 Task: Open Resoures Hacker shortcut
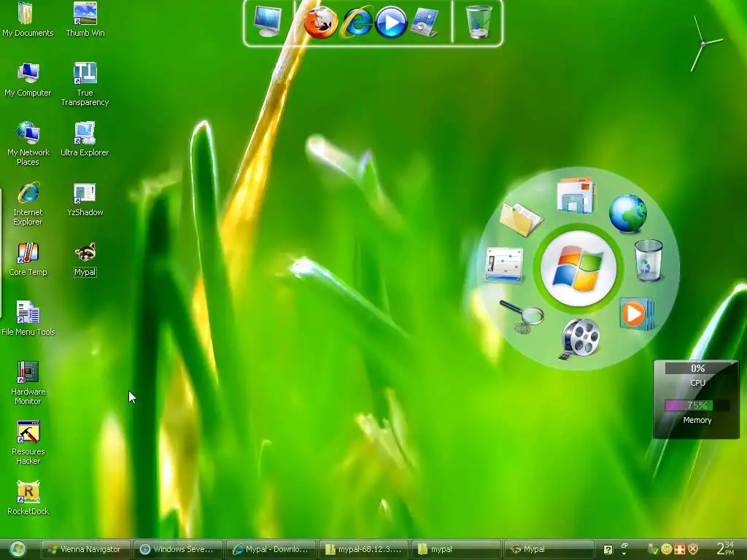click(x=28, y=443)
